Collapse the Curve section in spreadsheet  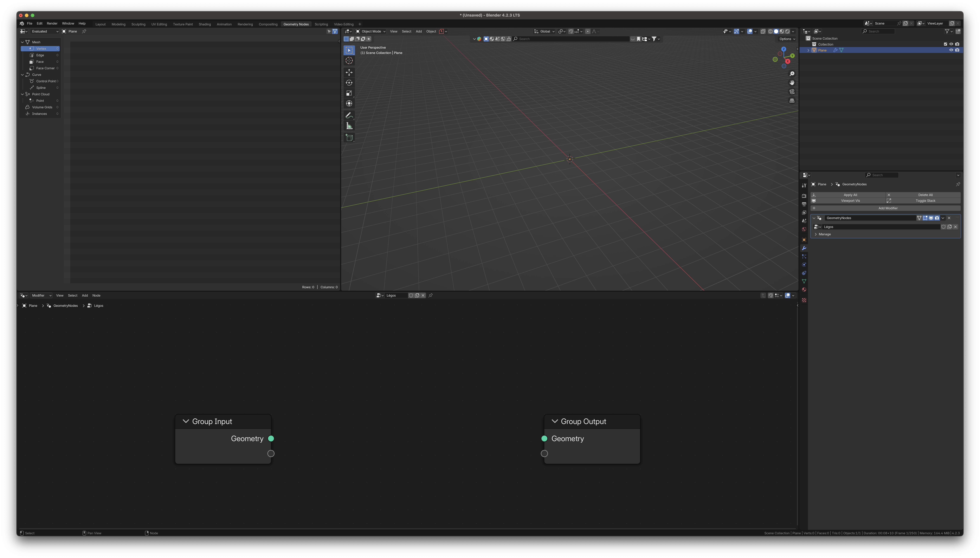click(x=22, y=75)
